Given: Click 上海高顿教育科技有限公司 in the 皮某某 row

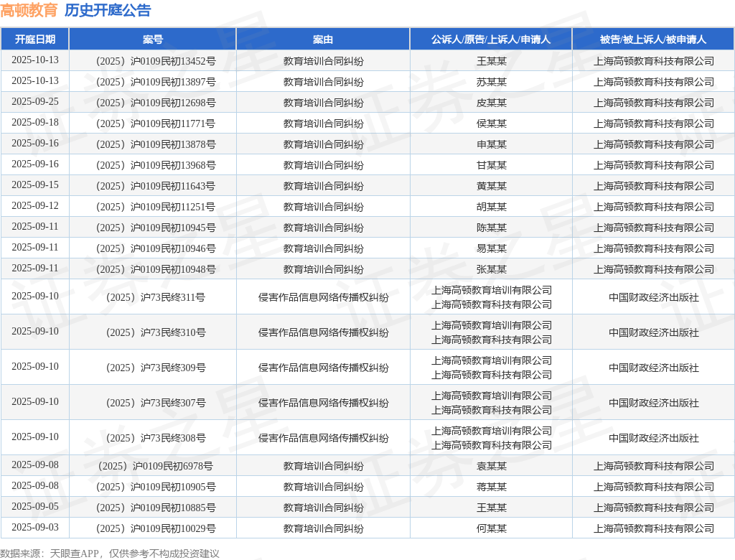Looking at the screenshot, I should 653,103.
